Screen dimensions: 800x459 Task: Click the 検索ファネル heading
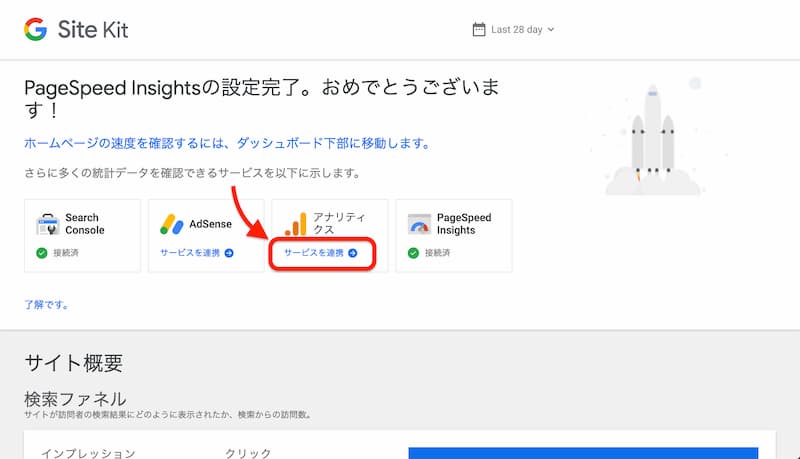coord(75,399)
